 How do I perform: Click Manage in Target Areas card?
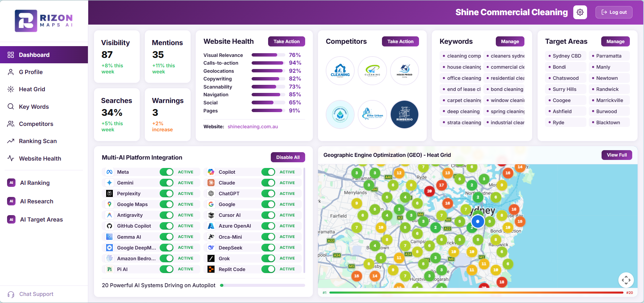click(x=615, y=41)
